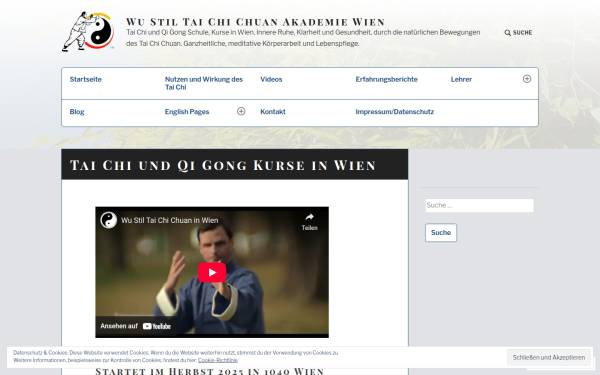Screen dimensions: 600x375
Task: Open Erfahrungsberichte menu item
Action: pos(386,80)
